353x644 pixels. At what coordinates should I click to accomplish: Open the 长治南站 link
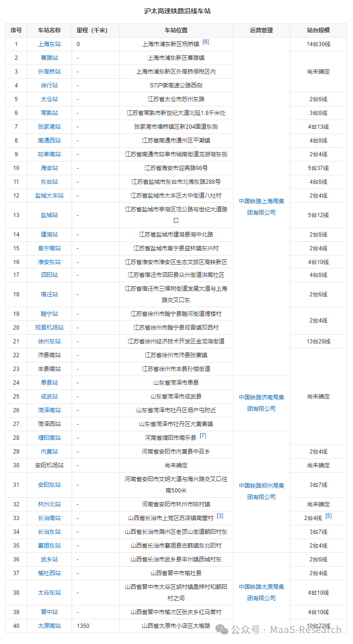coord(49,518)
